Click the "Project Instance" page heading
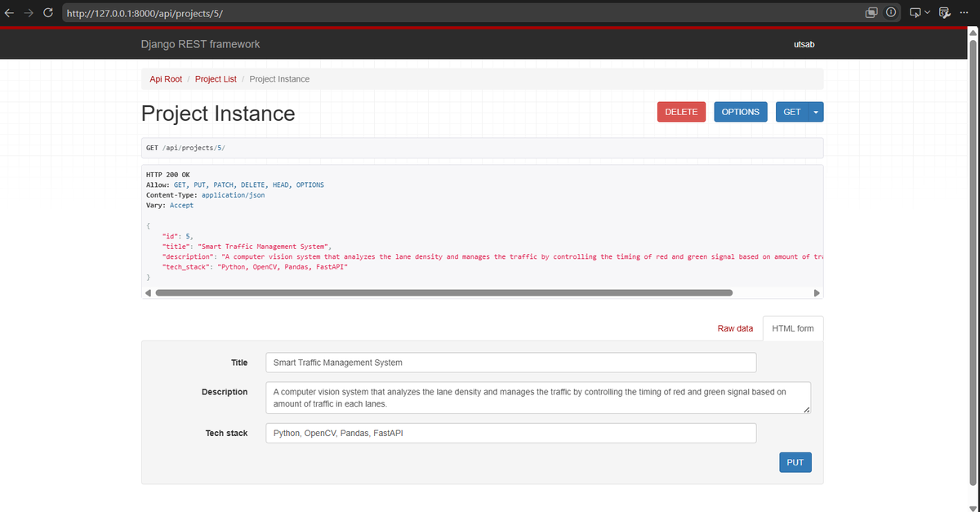Screen dimensions: 980x512 point(218,114)
